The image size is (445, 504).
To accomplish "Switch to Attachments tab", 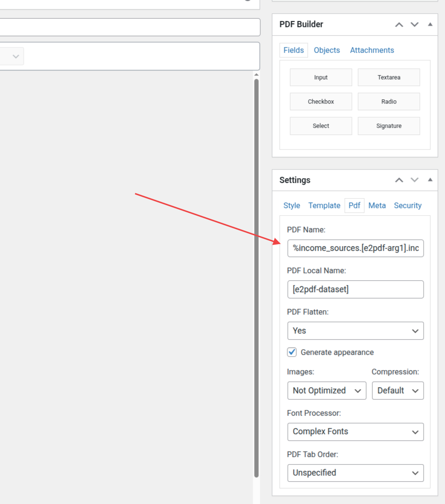I will [372, 50].
